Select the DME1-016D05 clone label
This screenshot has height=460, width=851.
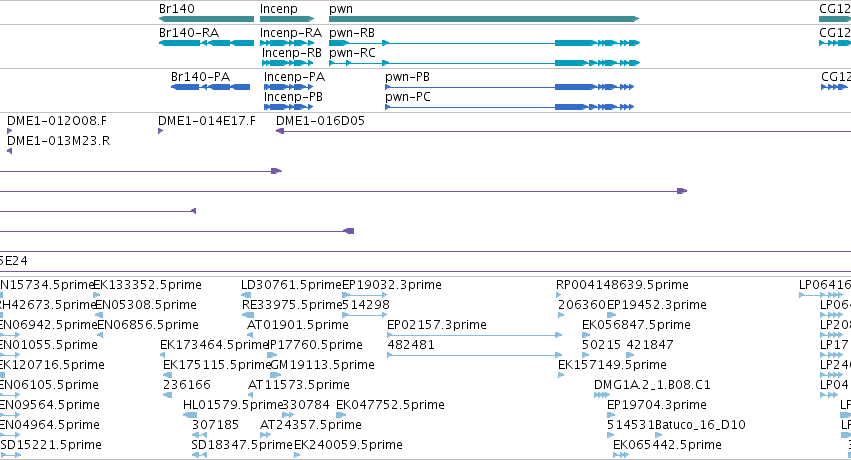(320, 121)
